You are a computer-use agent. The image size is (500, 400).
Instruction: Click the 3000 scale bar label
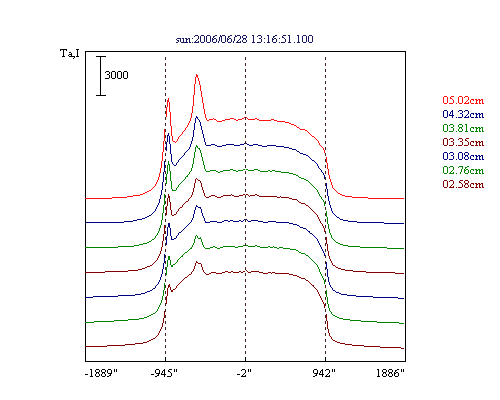click(x=116, y=75)
